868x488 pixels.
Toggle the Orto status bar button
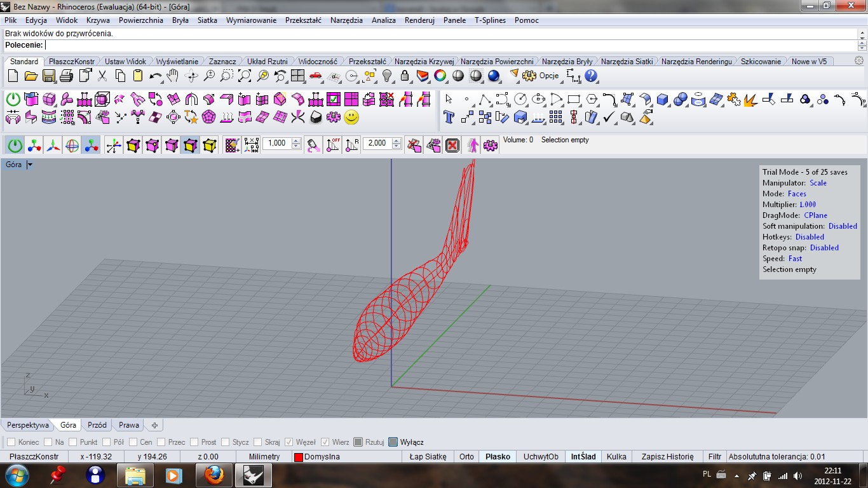pyautogui.click(x=466, y=457)
